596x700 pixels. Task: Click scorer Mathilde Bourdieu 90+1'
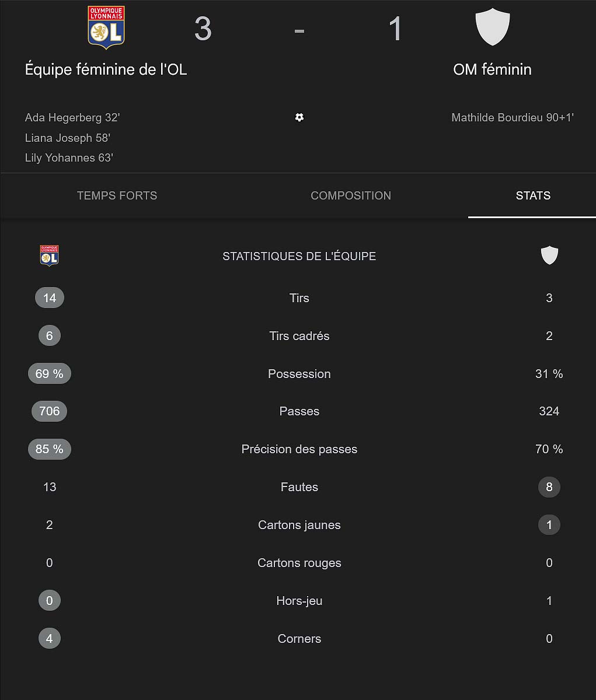[513, 117]
